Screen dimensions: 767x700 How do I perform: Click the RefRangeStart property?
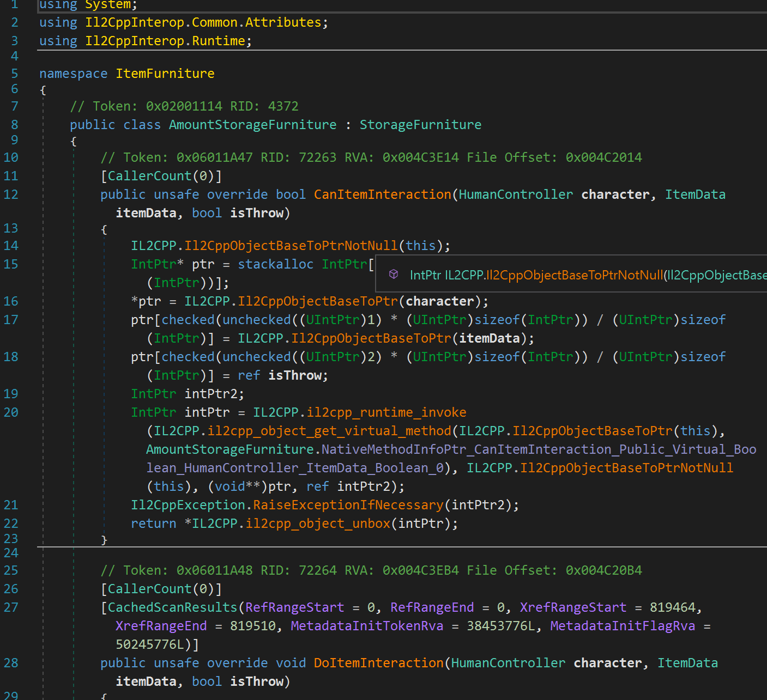pos(295,607)
